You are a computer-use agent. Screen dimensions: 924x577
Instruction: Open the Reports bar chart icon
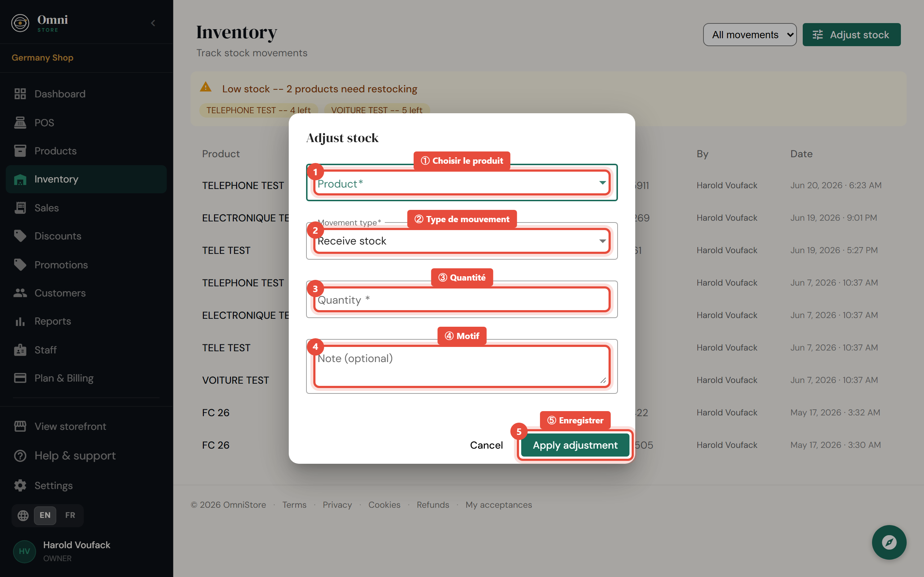(x=20, y=321)
